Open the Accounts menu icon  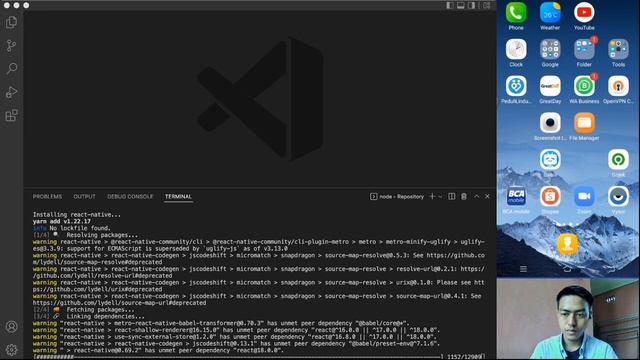pyautogui.click(x=11, y=327)
